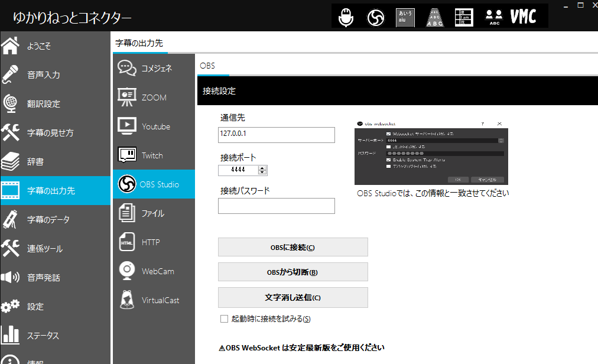Open the ステータス menu item
Viewport: 598px width, 364px height.
coord(56,336)
